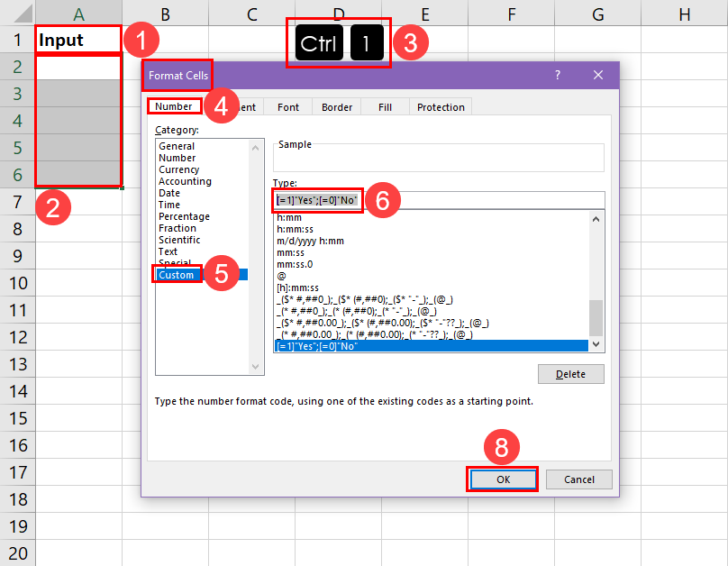Select Number category in the list
This screenshot has width=728, height=566.
(x=177, y=158)
